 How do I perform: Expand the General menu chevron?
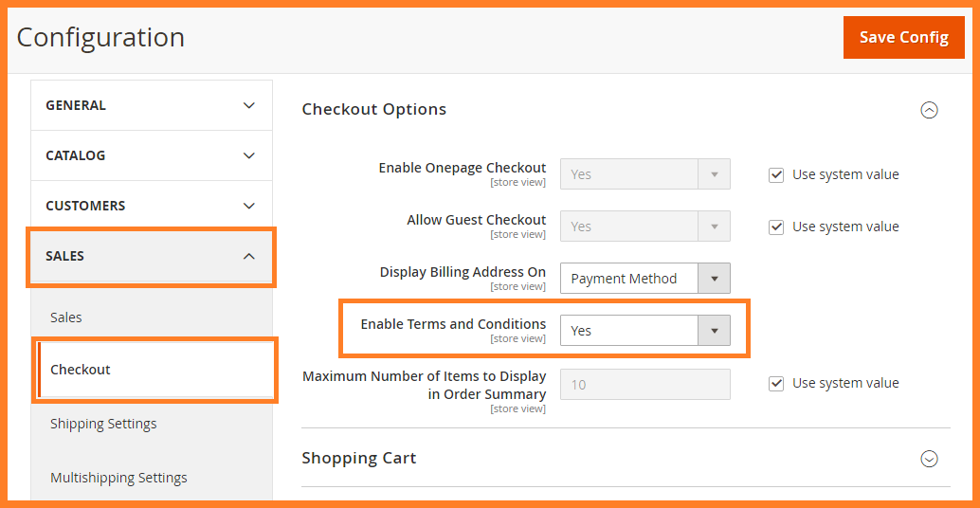coord(249,105)
